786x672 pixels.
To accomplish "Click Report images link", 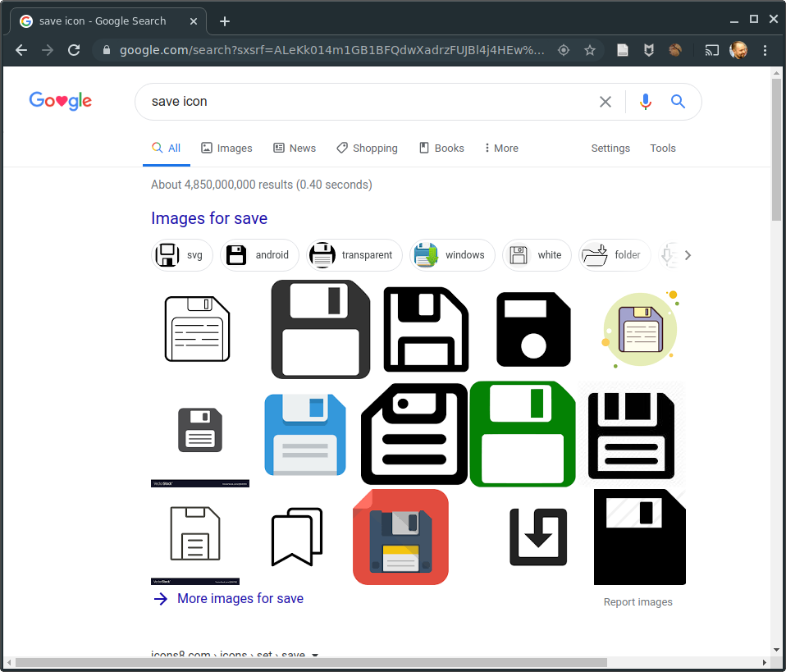I will [x=637, y=601].
